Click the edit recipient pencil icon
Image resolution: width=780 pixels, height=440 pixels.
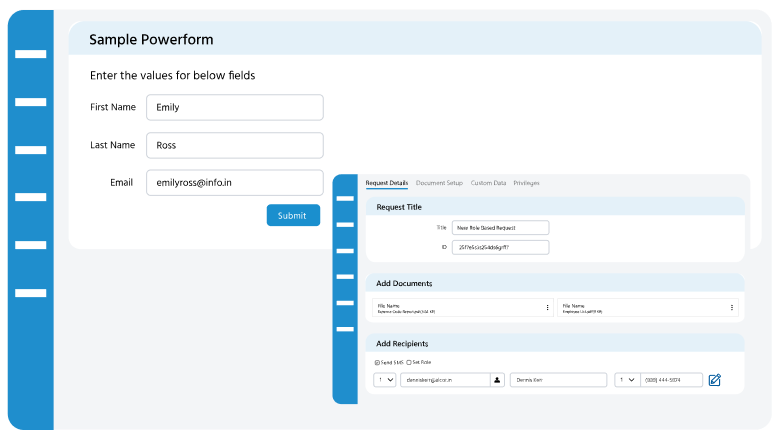(714, 380)
